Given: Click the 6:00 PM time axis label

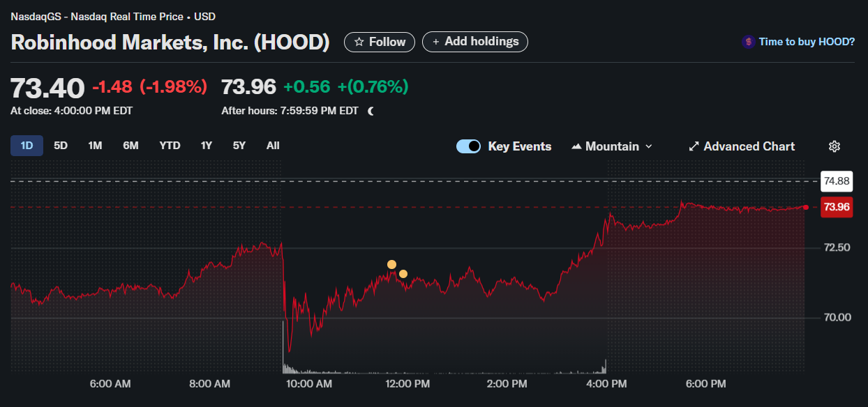Looking at the screenshot, I should pos(706,384).
